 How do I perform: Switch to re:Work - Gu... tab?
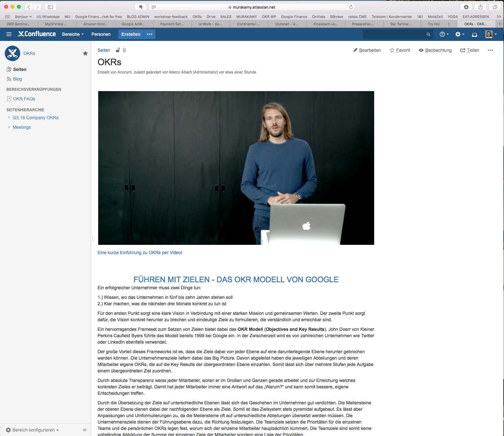(210, 24)
